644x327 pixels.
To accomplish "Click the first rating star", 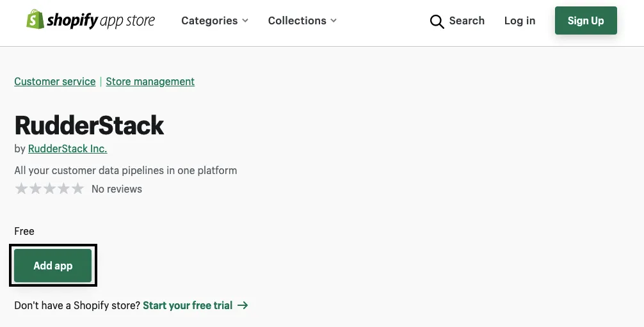I will (x=21, y=189).
